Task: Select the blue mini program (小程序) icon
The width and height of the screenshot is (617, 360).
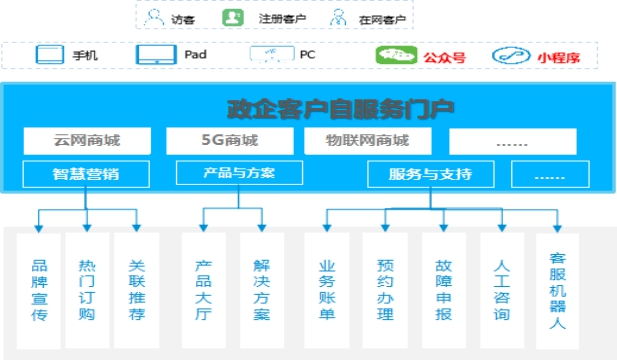Action: coord(511,55)
